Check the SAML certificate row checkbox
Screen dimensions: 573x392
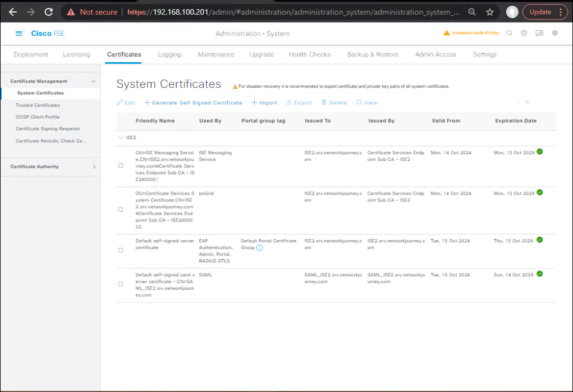tap(121, 284)
